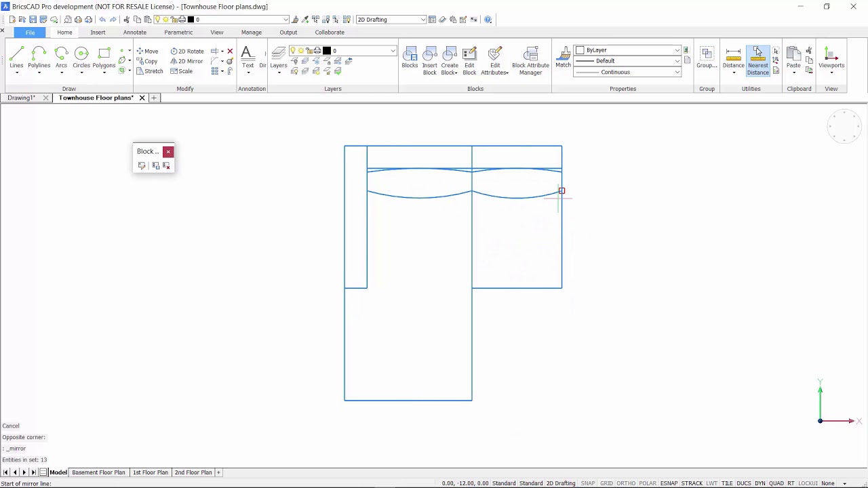Switch to the Manage ribbon tab

click(x=252, y=33)
